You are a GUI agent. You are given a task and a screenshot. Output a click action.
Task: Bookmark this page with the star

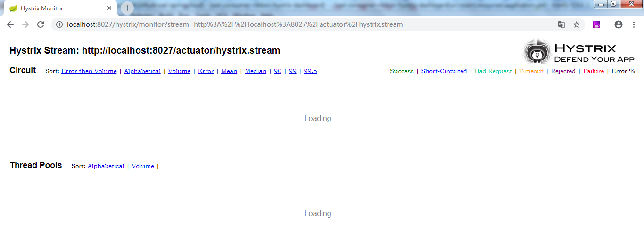click(x=576, y=24)
